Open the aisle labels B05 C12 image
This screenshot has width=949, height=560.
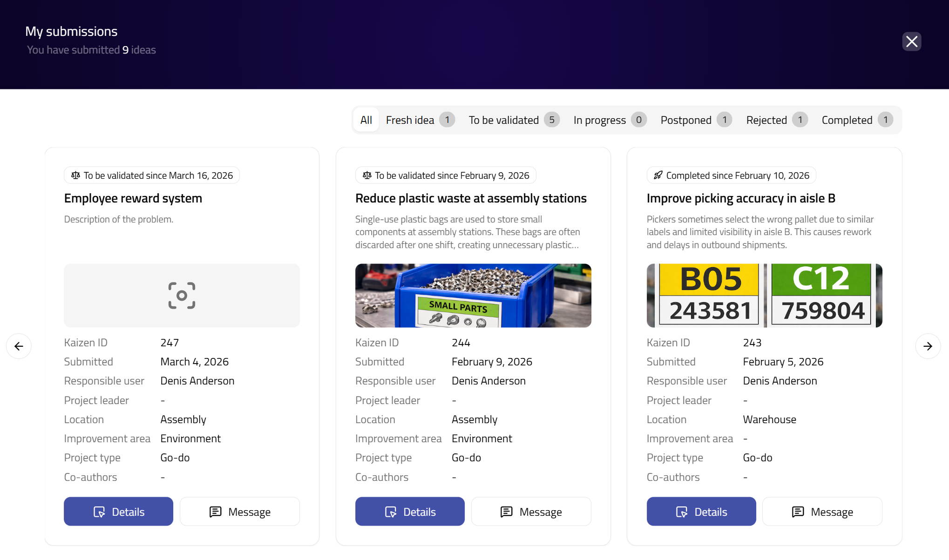click(764, 296)
